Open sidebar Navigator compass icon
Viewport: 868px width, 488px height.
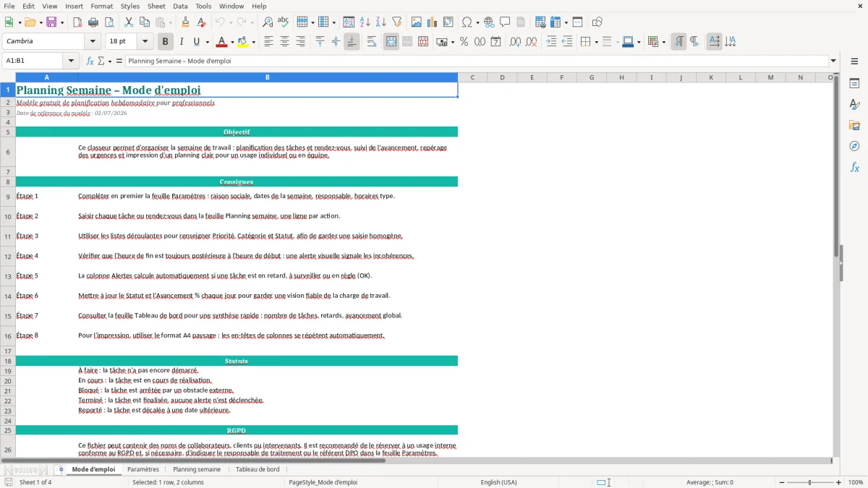click(x=854, y=146)
